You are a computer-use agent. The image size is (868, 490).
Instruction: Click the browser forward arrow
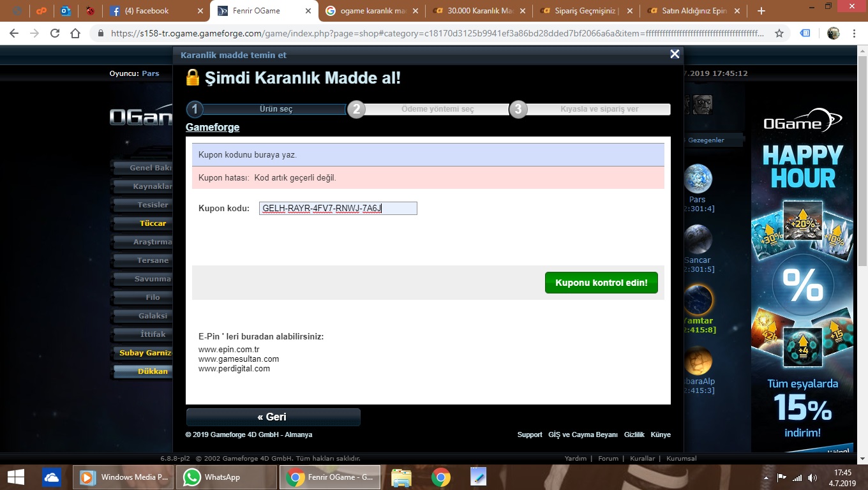point(34,33)
